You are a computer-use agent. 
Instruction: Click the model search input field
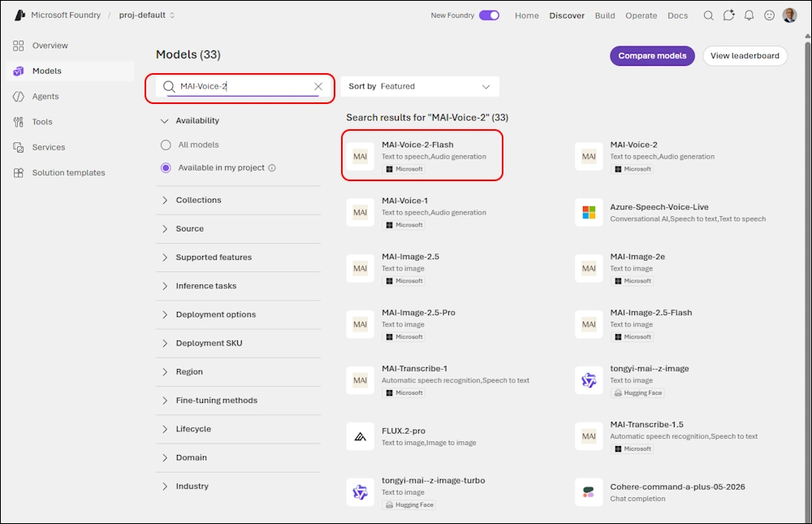[244, 87]
